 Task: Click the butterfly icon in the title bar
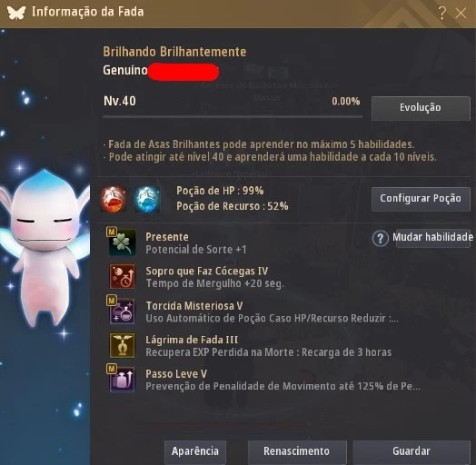tap(16, 13)
